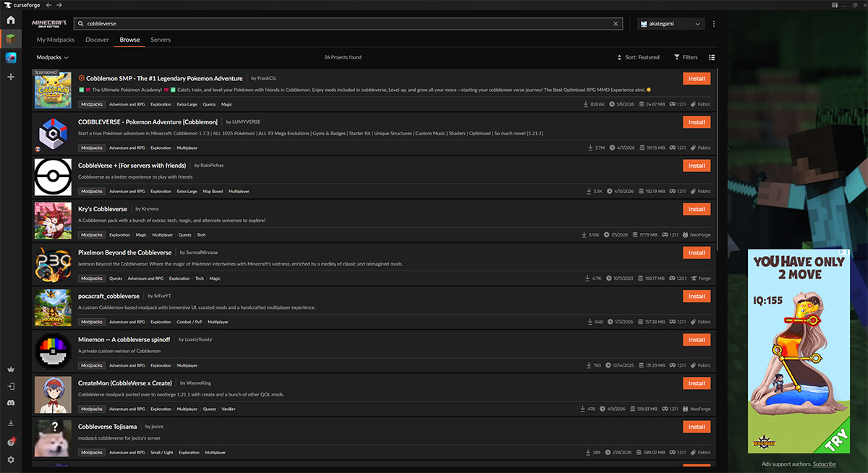The height and width of the screenshot is (473, 868).
Task: Open the 'You have only 2 move' ad
Action: 799,351
